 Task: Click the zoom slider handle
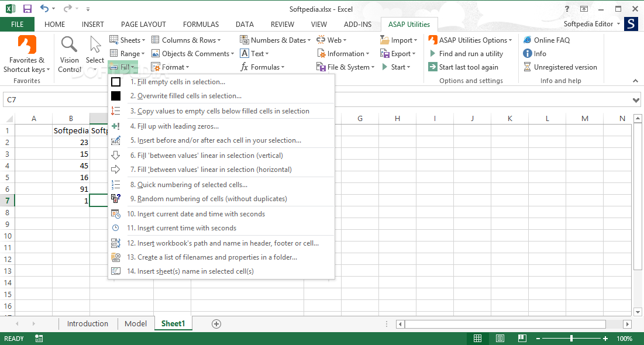pyautogui.click(x=571, y=339)
